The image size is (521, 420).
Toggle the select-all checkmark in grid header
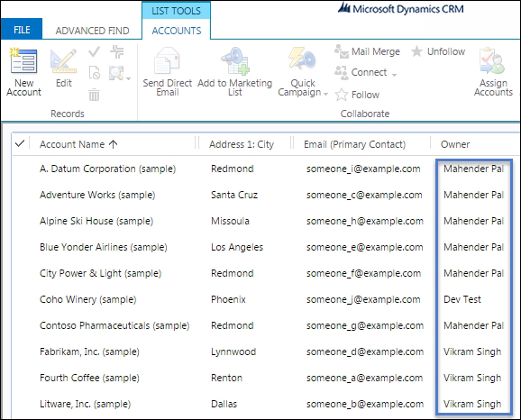click(x=20, y=143)
